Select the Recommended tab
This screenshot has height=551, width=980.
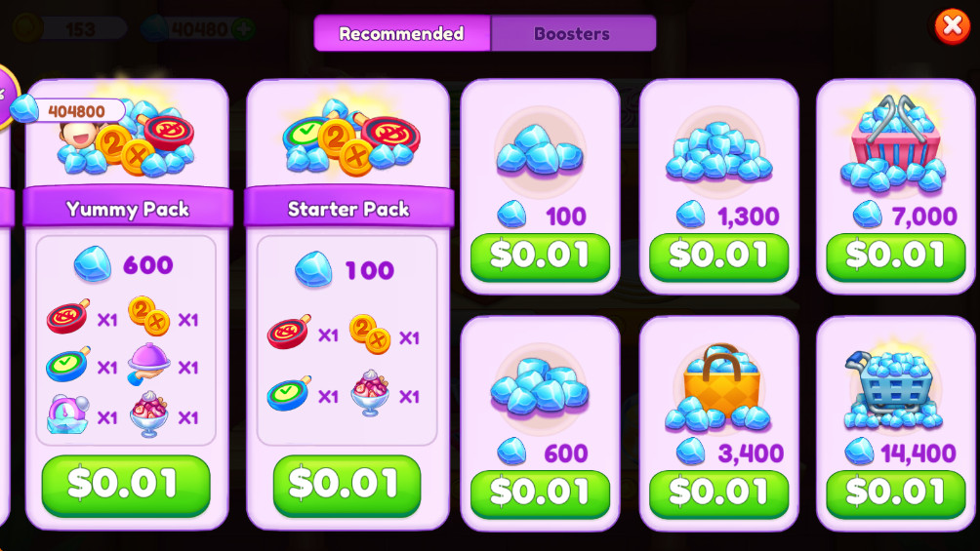pyautogui.click(x=402, y=34)
